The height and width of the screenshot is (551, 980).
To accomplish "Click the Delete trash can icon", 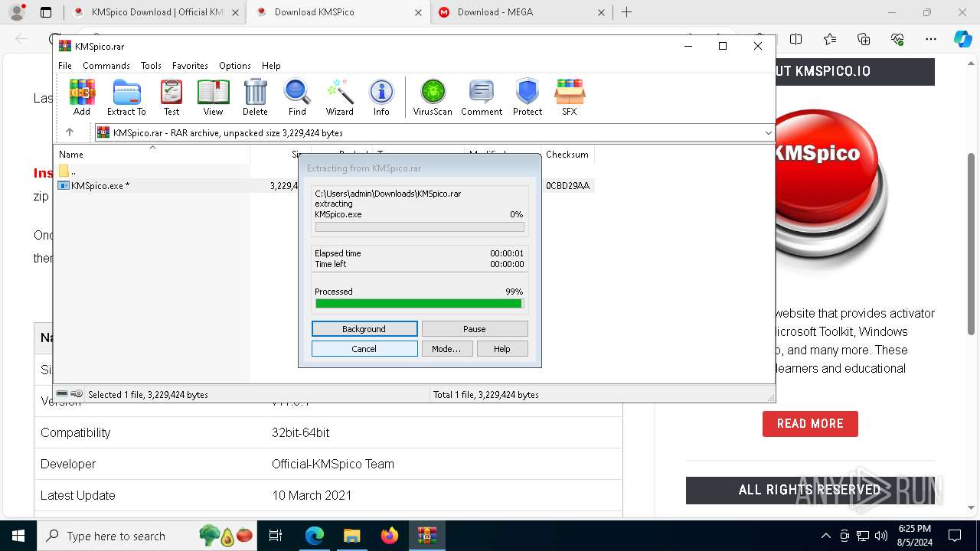I will (255, 97).
